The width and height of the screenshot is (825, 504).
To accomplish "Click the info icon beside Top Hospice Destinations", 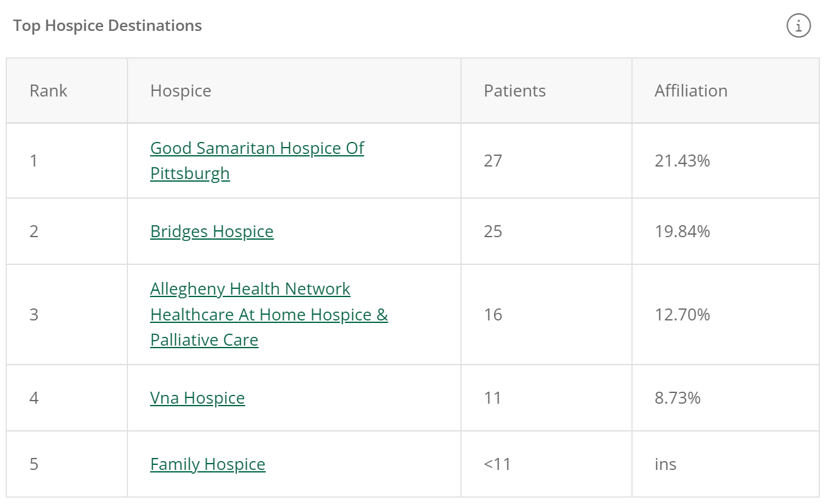I will pyautogui.click(x=799, y=26).
